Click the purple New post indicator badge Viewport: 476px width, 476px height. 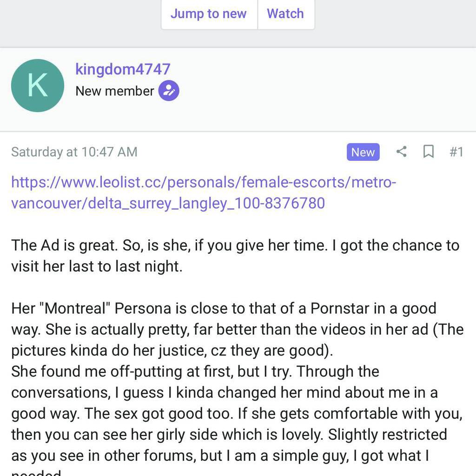[x=363, y=152]
